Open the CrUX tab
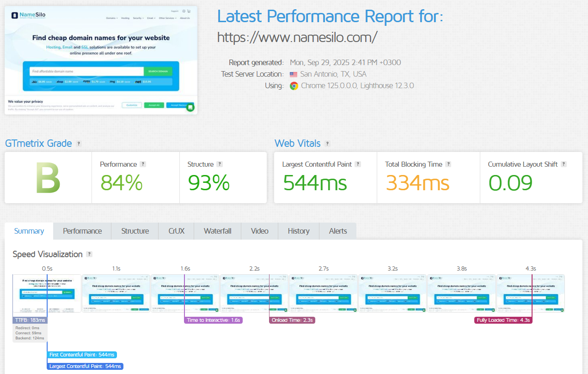 [176, 231]
